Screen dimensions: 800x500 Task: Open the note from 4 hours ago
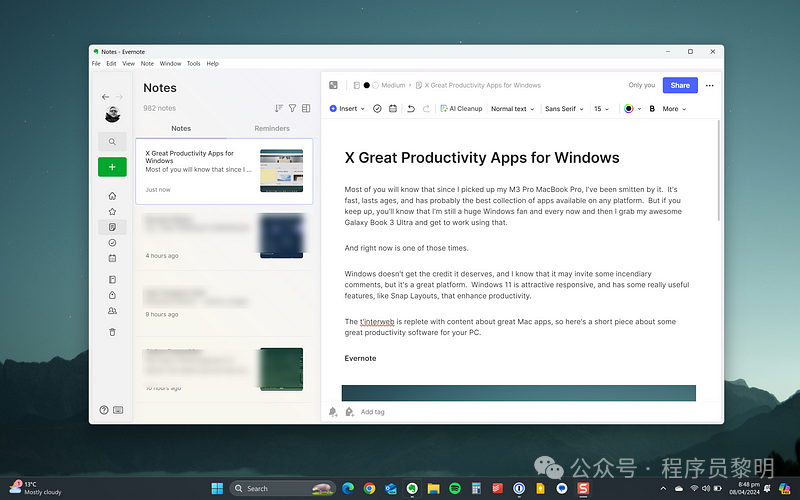coord(224,238)
